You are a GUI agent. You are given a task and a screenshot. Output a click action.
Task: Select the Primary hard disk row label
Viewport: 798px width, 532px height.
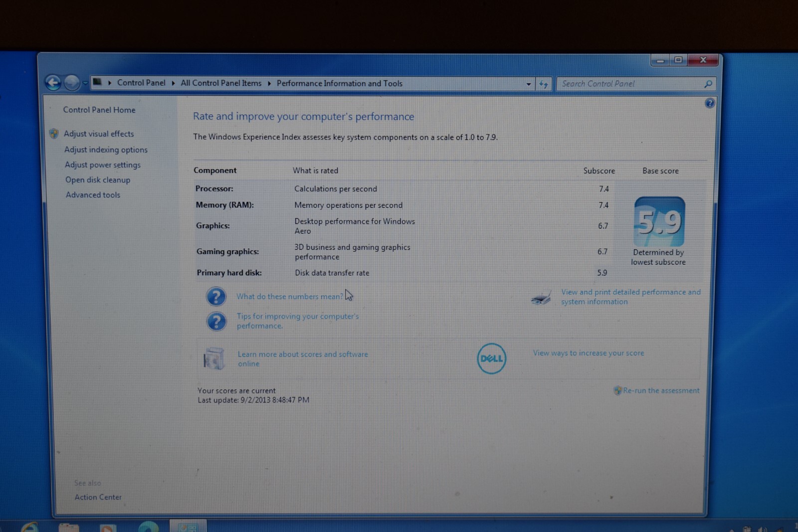pos(229,273)
